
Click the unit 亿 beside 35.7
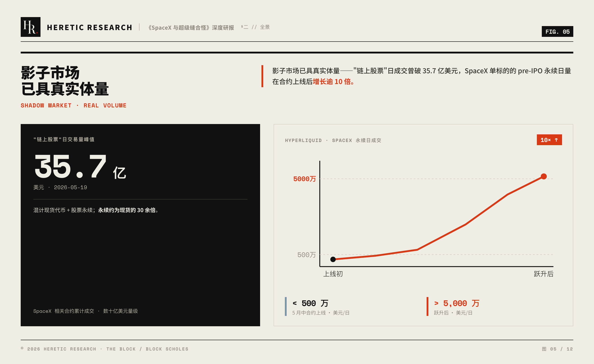[119, 173]
